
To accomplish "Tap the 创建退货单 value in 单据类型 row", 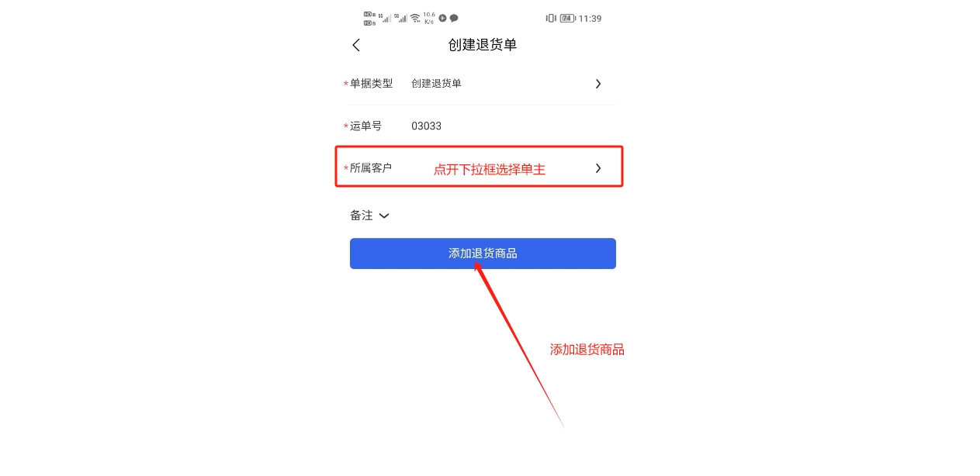I will point(436,84).
